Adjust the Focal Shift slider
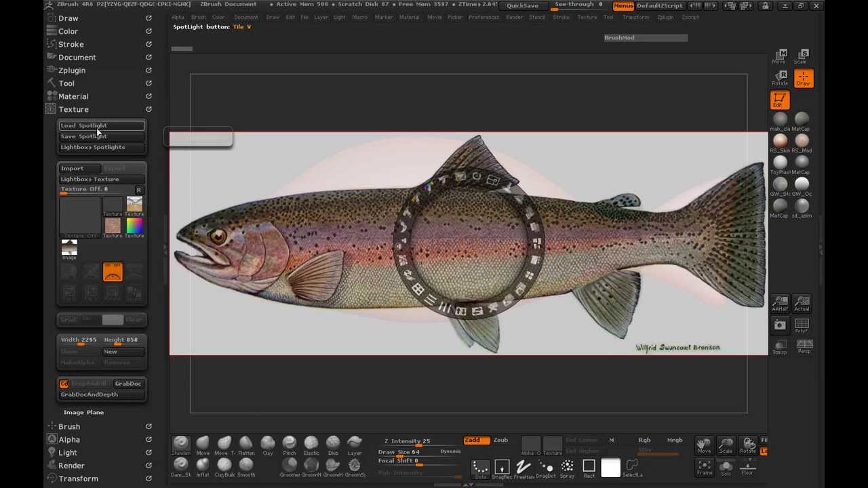The height and width of the screenshot is (488, 868). (x=419, y=462)
